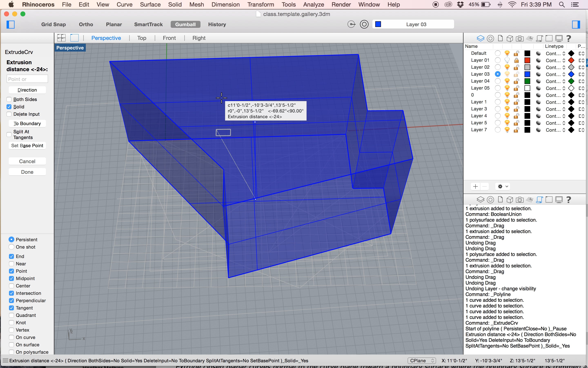This screenshot has width=588, height=368.
Task: Turn off Midpoint object snap
Action: point(11,278)
